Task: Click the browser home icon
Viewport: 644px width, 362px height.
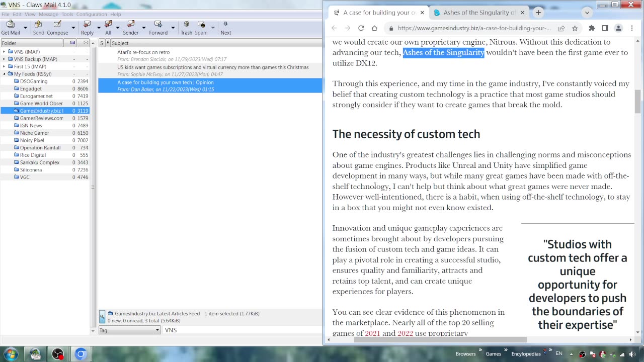Action: point(374,28)
